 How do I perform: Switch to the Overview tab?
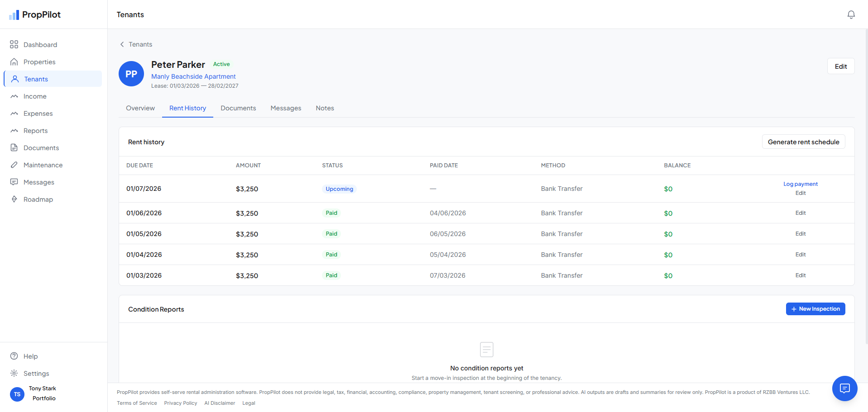pos(140,108)
